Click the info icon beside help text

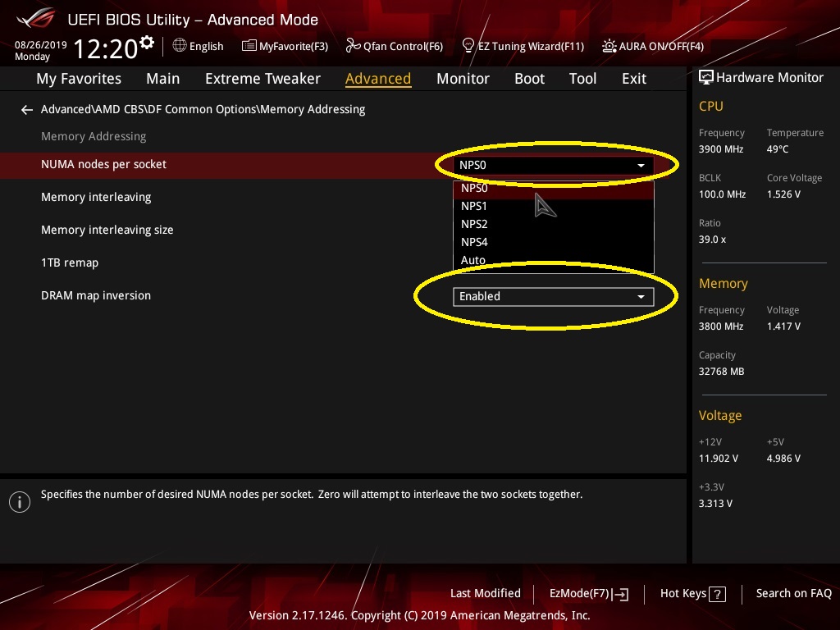point(20,502)
